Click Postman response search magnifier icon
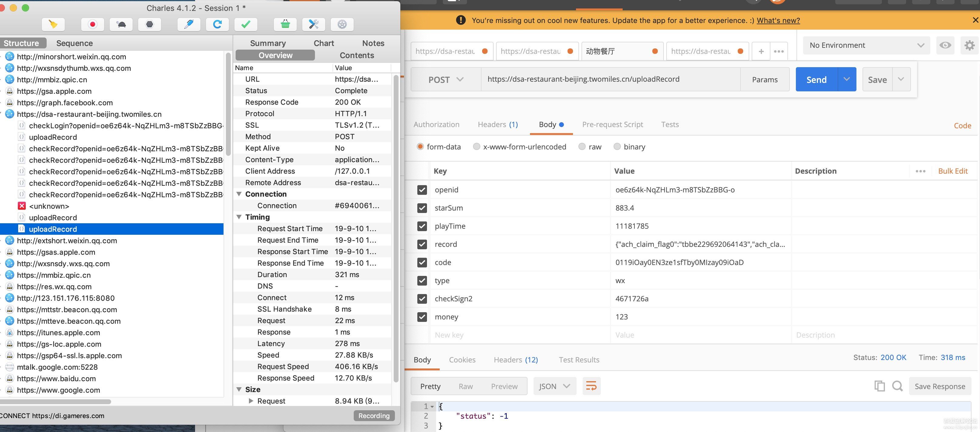980x432 pixels. click(x=897, y=386)
